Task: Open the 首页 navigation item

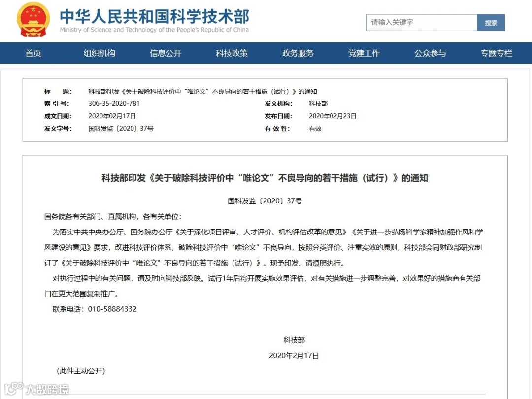Action: pos(33,53)
